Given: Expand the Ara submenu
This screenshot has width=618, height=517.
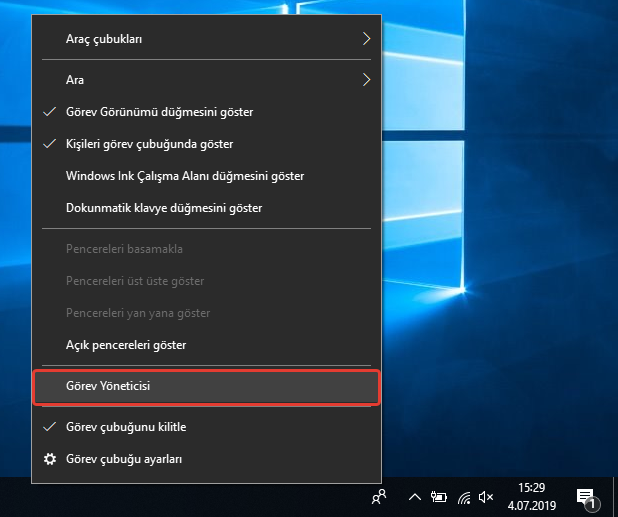Looking at the screenshot, I should 366,78.
